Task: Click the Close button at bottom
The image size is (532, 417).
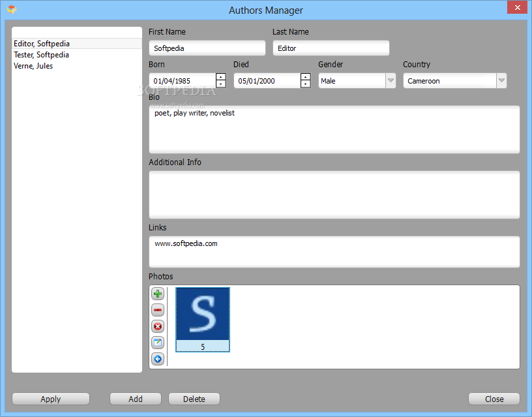Action: 494,399
